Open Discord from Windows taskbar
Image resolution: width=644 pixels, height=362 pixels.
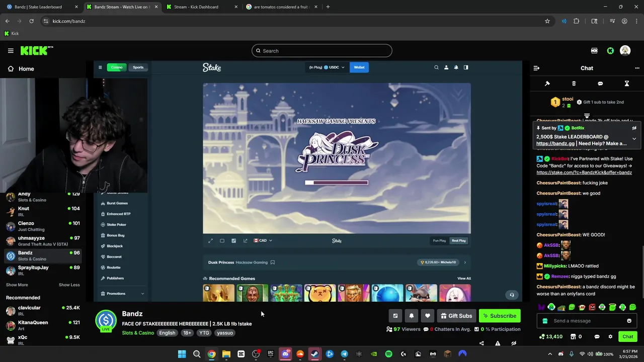pyautogui.click(x=285, y=354)
